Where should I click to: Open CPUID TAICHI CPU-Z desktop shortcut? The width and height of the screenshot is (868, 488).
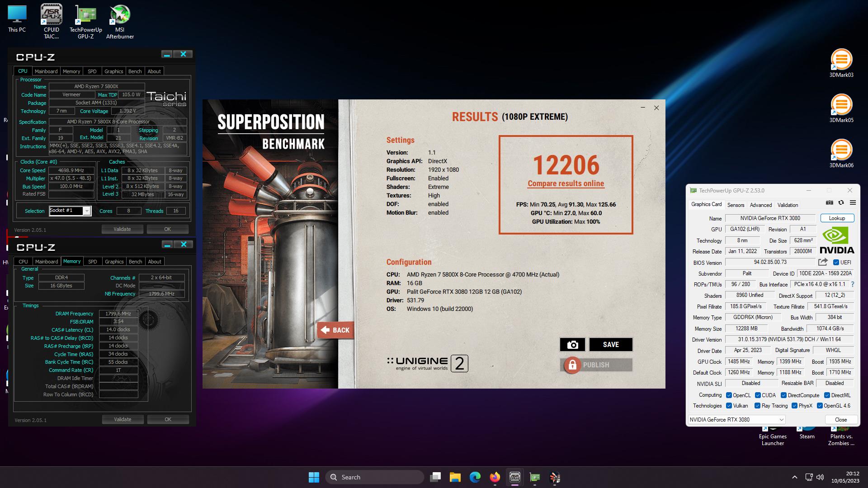(52, 21)
